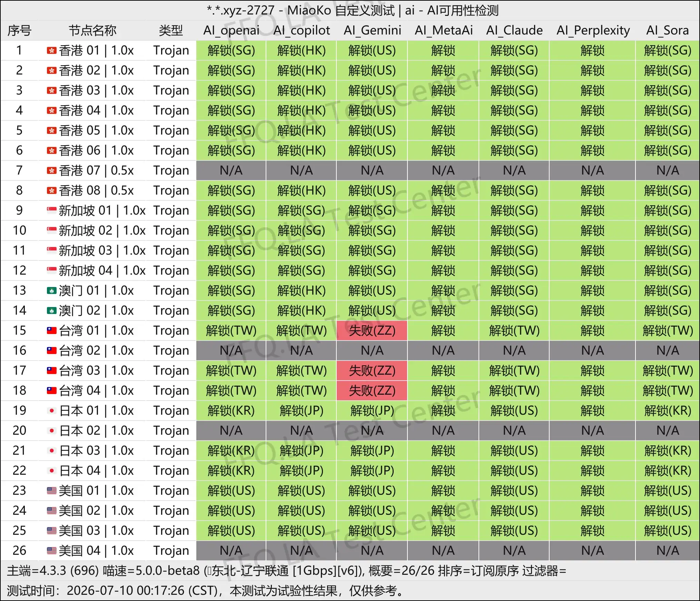Click the US flag icon for 美国 04
Viewport: 700px width, 601px height.
coord(51,551)
